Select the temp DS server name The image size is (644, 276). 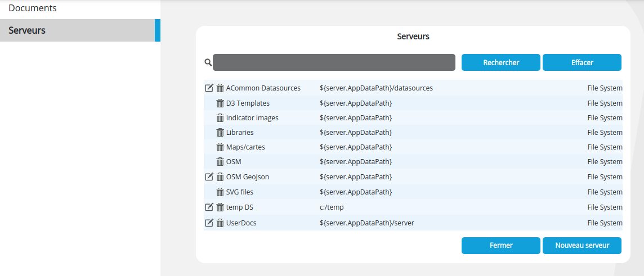(240, 207)
